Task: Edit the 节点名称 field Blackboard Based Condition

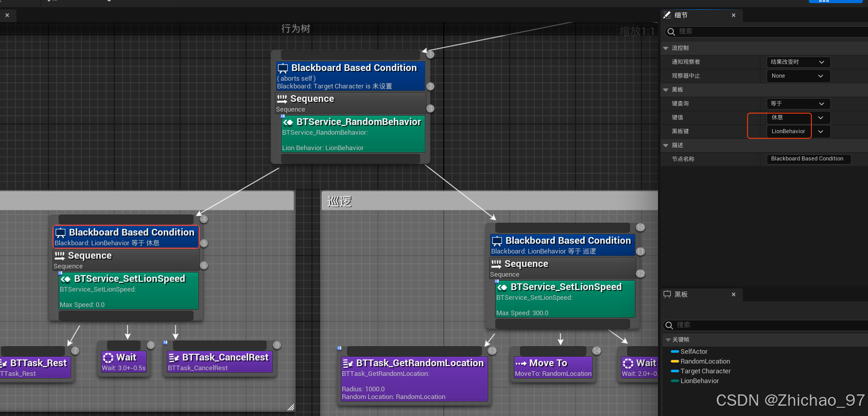Action: pyautogui.click(x=809, y=159)
